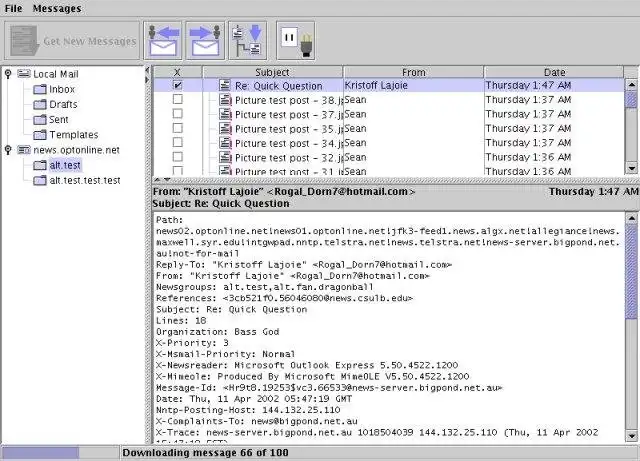Open the Messages menu
This screenshot has height=461, width=640.
tap(57, 8)
